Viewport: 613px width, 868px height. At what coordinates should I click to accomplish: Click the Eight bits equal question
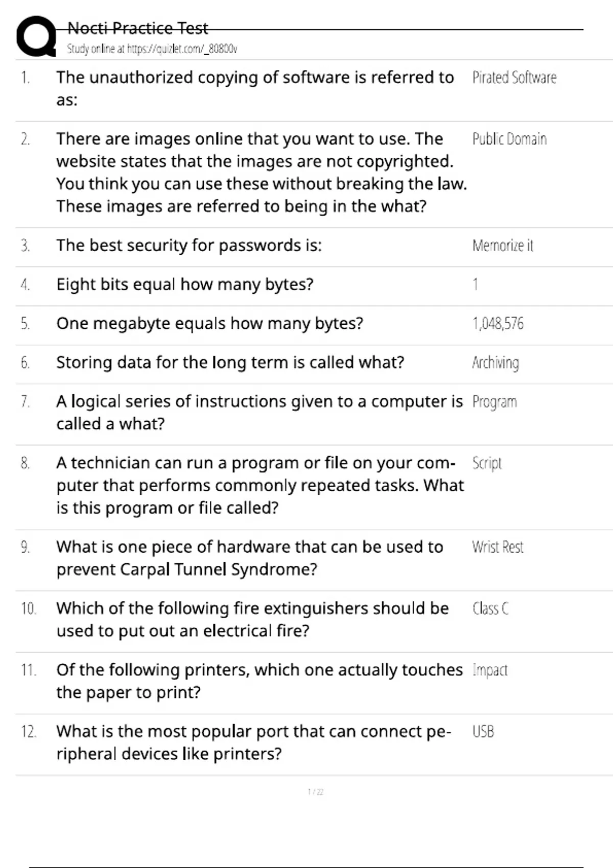(x=185, y=284)
